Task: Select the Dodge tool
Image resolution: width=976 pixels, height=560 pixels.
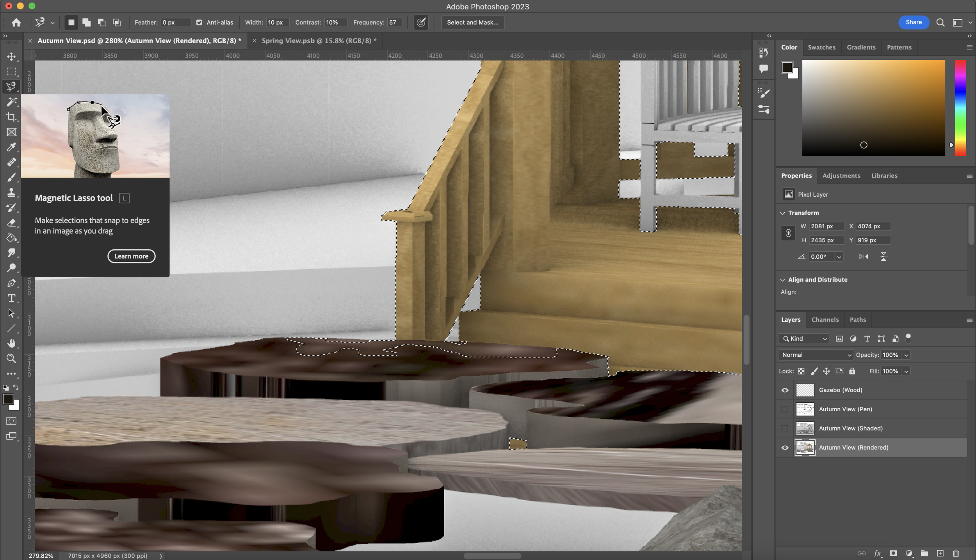Action: pyautogui.click(x=11, y=268)
